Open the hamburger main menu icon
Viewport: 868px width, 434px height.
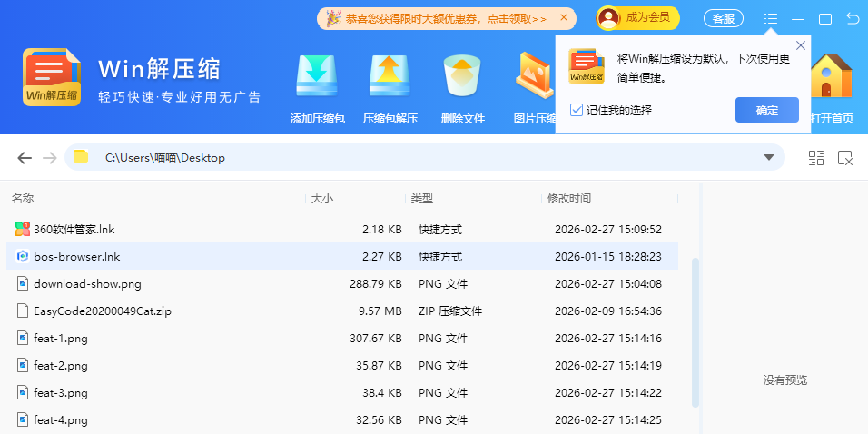tap(771, 18)
